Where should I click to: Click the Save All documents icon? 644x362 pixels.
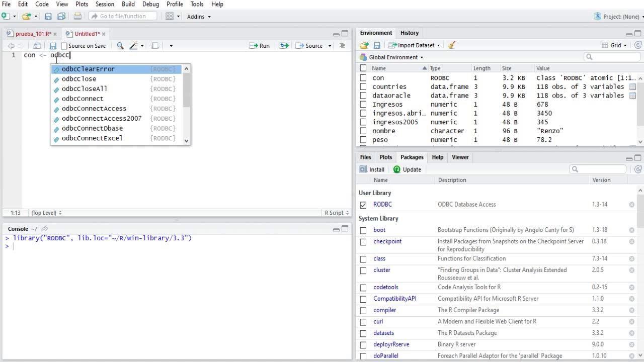(x=61, y=16)
